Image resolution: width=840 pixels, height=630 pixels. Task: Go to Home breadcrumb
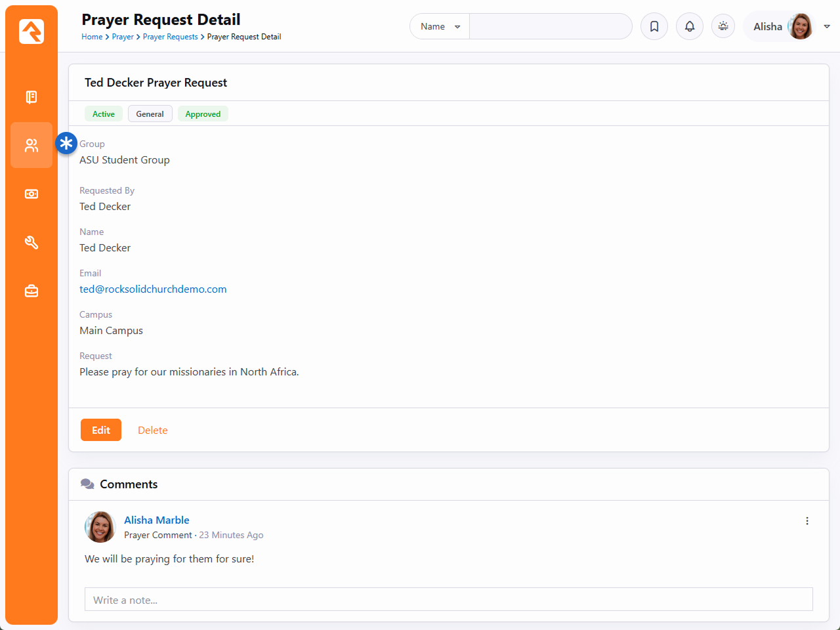click(x=92, y=37)
